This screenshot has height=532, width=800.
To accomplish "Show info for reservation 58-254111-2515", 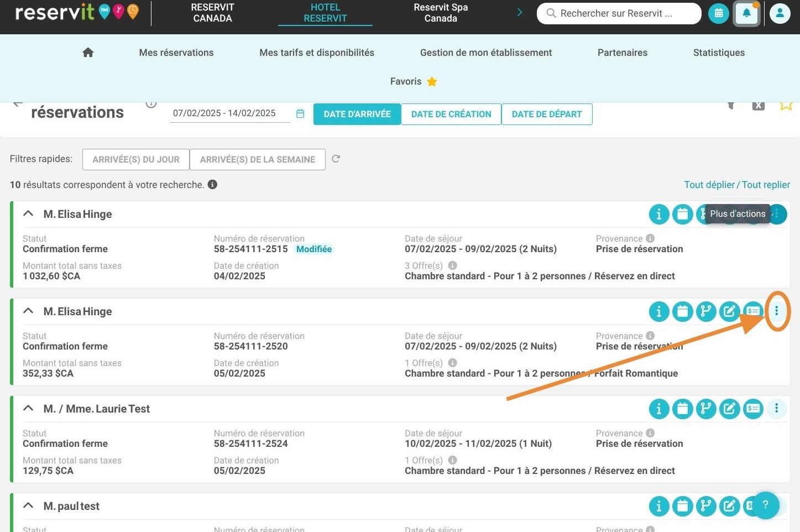I will (x=659, y=214).
